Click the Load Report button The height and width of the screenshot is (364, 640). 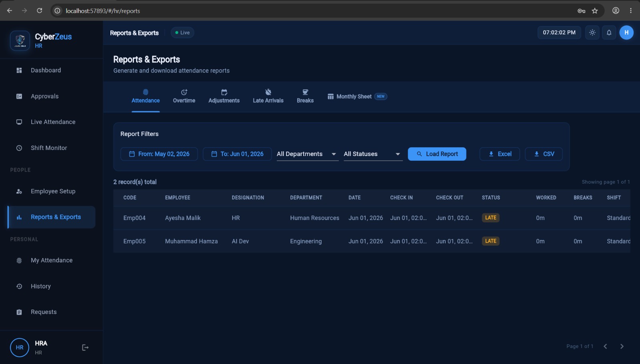point(437,154)
